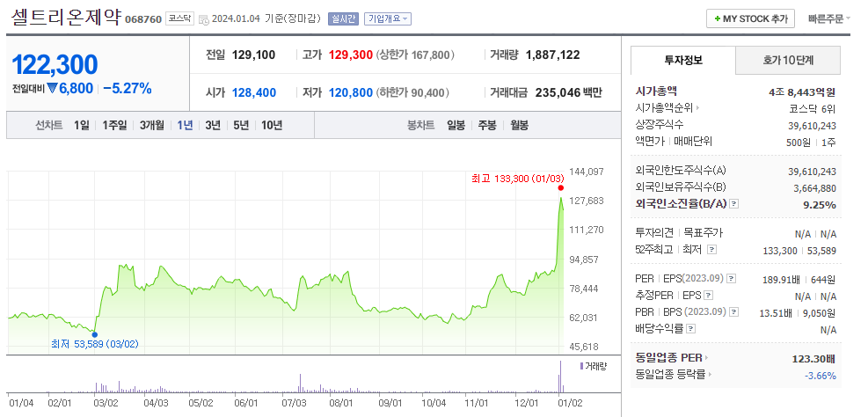The height and width of the screenshot is (417, 868).
Task: Click the PER value 189.91배
Action: click(779, 280)
